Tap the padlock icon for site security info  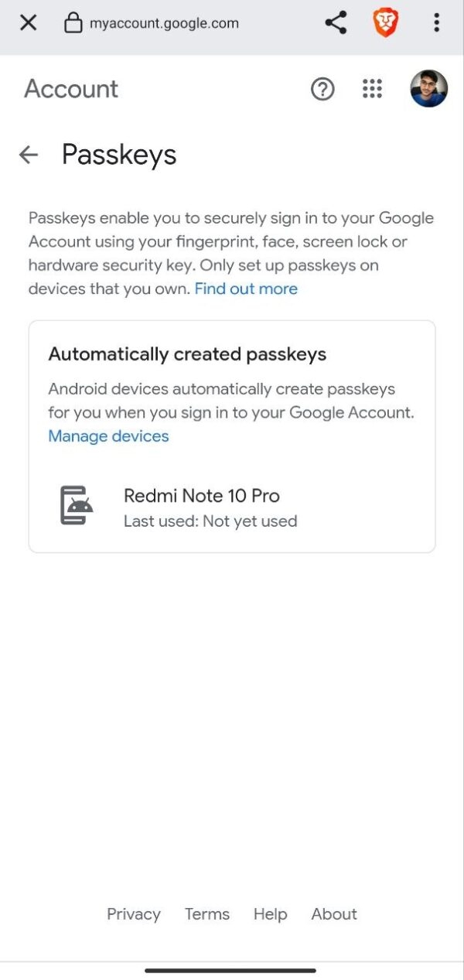(73, 22)
